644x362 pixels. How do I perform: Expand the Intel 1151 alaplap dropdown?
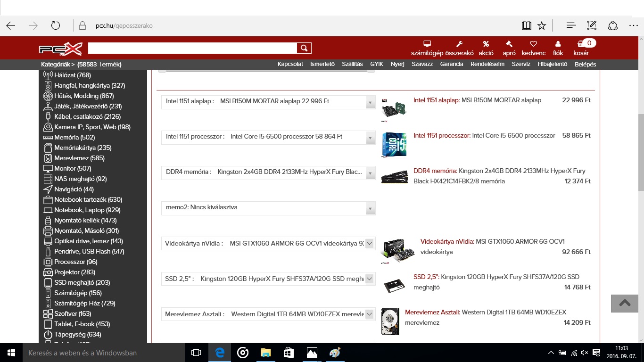pos(370,102)
